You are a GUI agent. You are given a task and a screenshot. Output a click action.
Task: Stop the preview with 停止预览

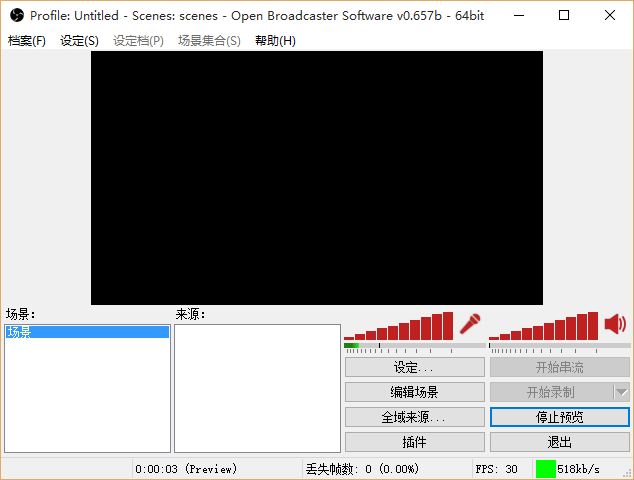559,417
